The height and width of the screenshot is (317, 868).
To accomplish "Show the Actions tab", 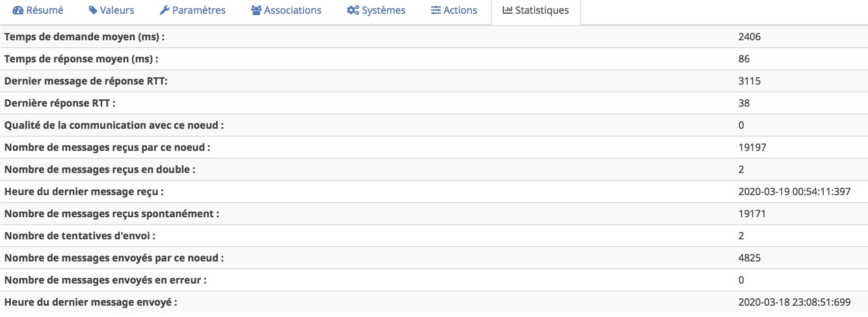I will tap(454, 10).
